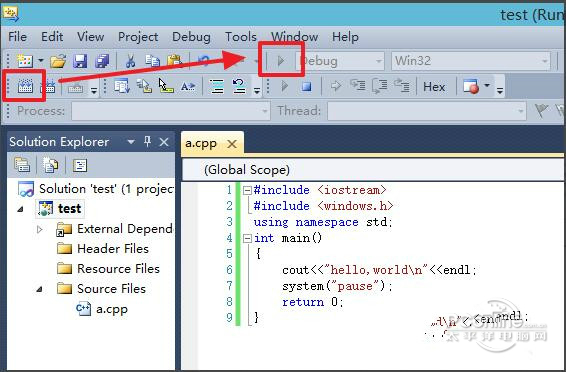This screenshot has width=566, height=372.
Task: Open the View menu
Action: [x=90, y=37]
